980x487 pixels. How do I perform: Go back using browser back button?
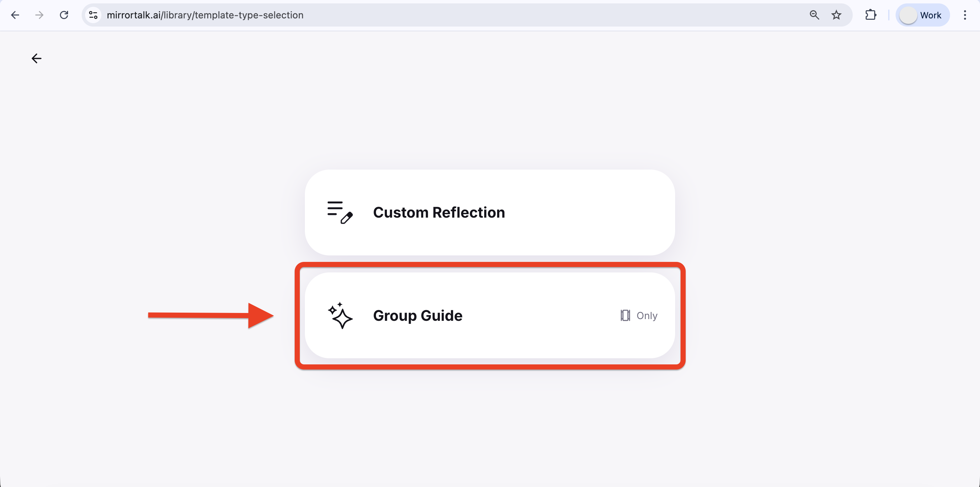pyautogui.click(x=15, y=15)
